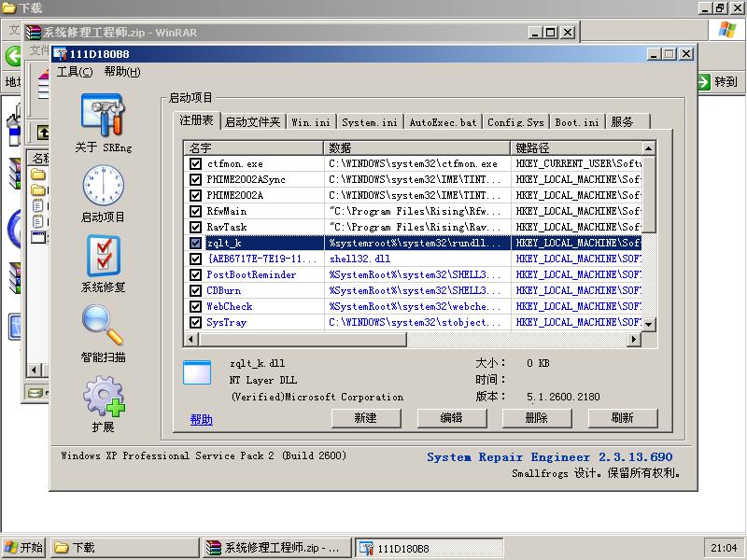Click the taskbar clock 21:04
This screenshot has height=560, width=747.
[x=724, y=548]
